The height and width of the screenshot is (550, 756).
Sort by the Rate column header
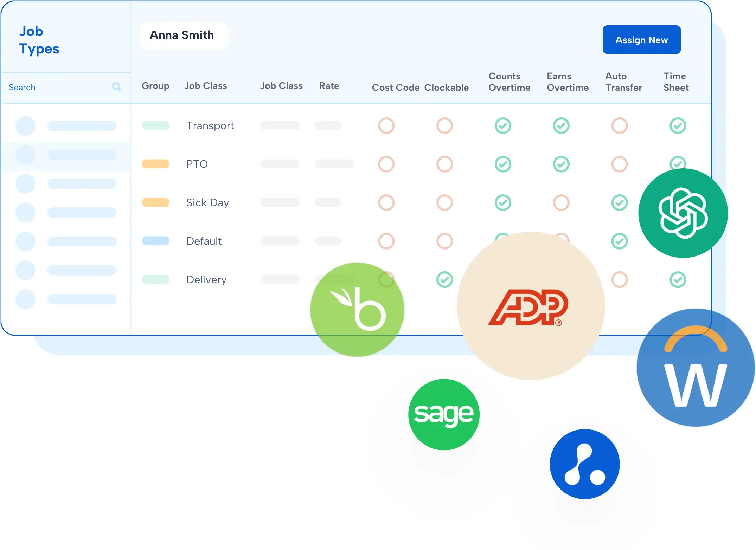329,86
